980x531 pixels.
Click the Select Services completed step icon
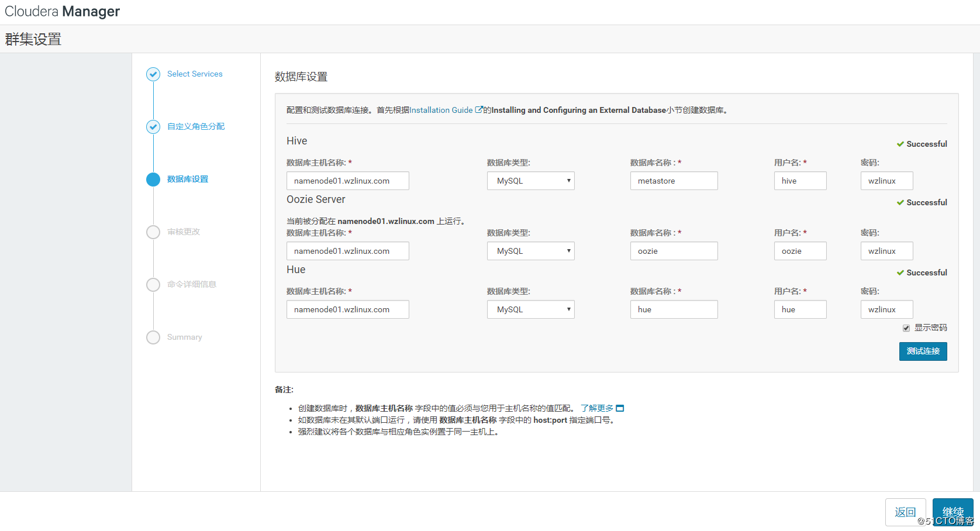point(153,74)
